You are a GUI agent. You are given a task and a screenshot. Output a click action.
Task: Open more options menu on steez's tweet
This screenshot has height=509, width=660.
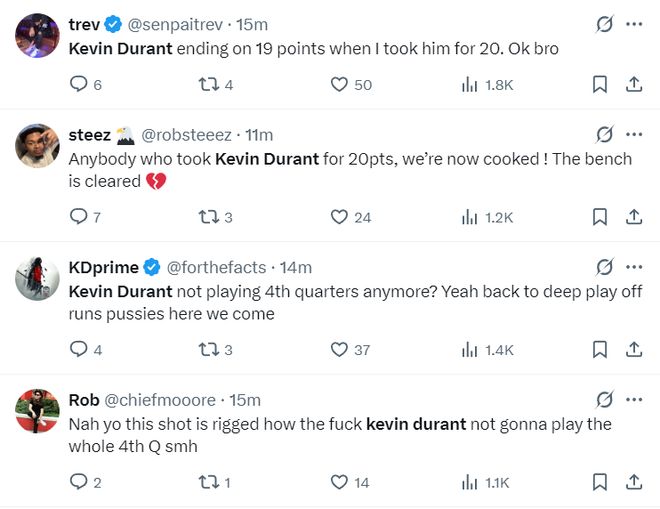634,134
